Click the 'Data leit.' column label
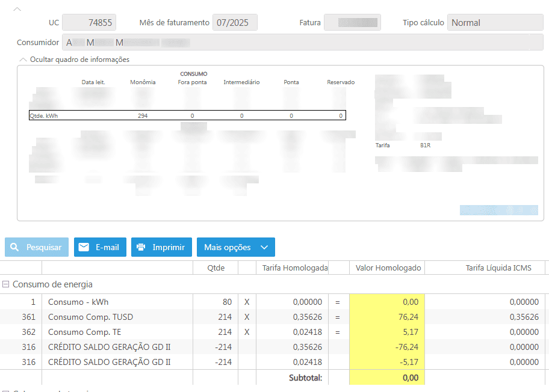 pyautogui.click(x=93, y=82)
